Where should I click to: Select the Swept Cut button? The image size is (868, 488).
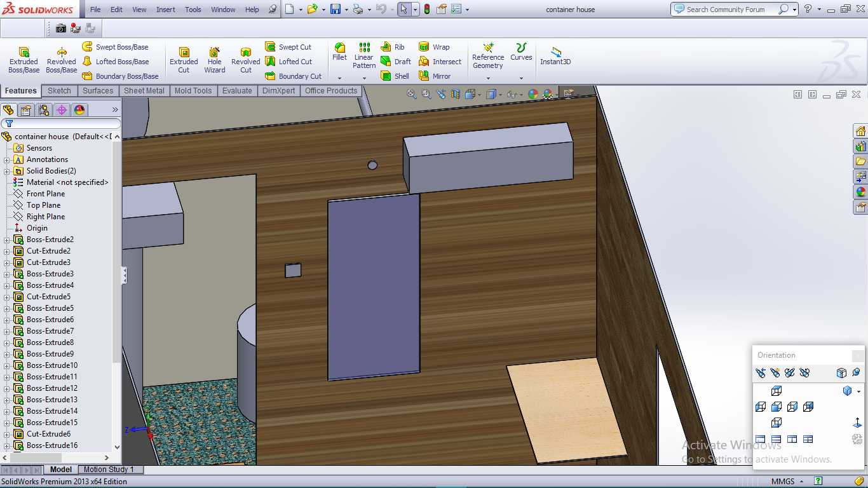coord(288,47)
